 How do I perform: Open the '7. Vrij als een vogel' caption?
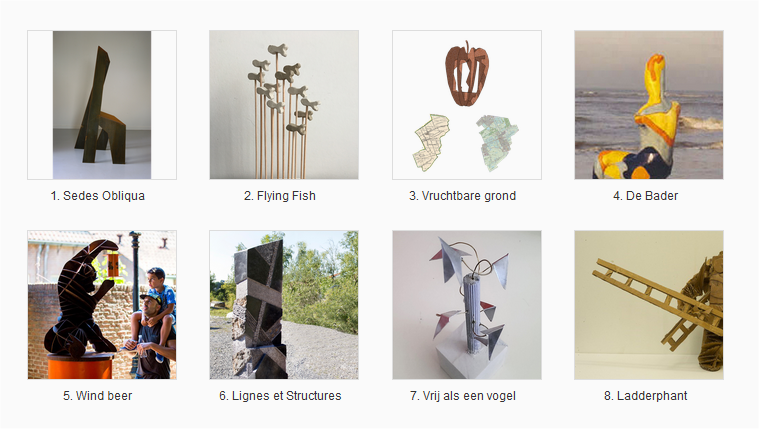[463, 396]
